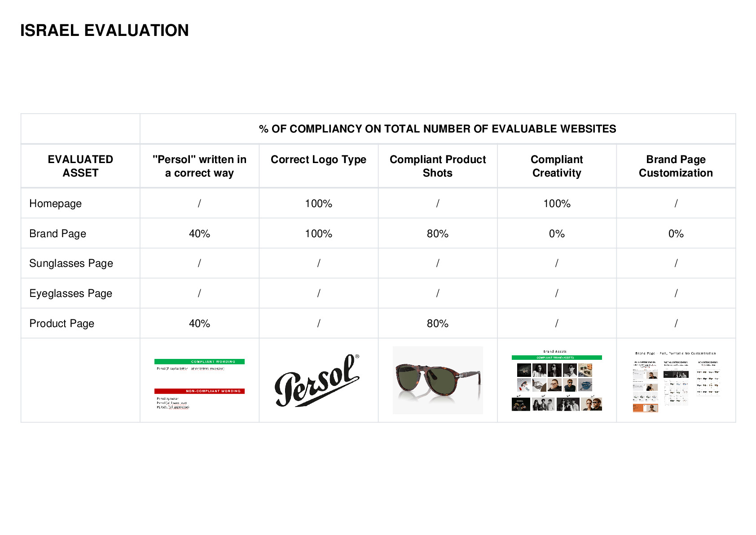Image resolution: width=756 pixels, height=535 pixels.
Task: Click the 80% cell in Brand Page row
Action: (438, 234)
